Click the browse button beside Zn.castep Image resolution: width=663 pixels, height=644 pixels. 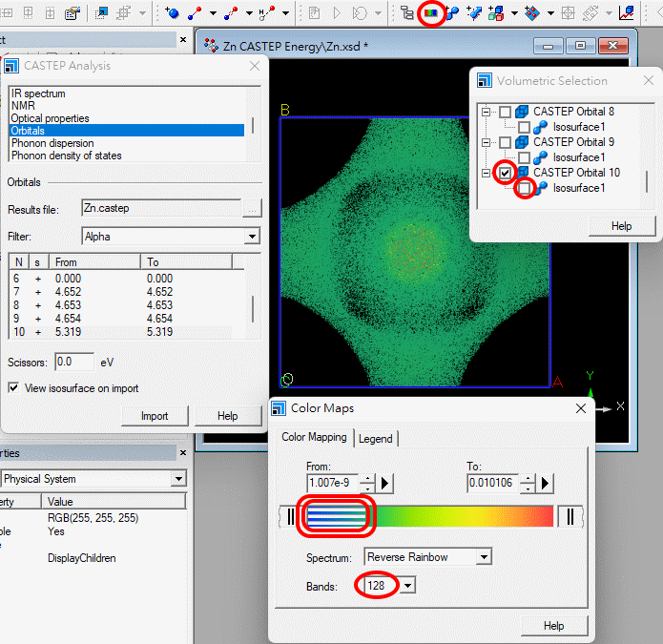tap(252, 209)
